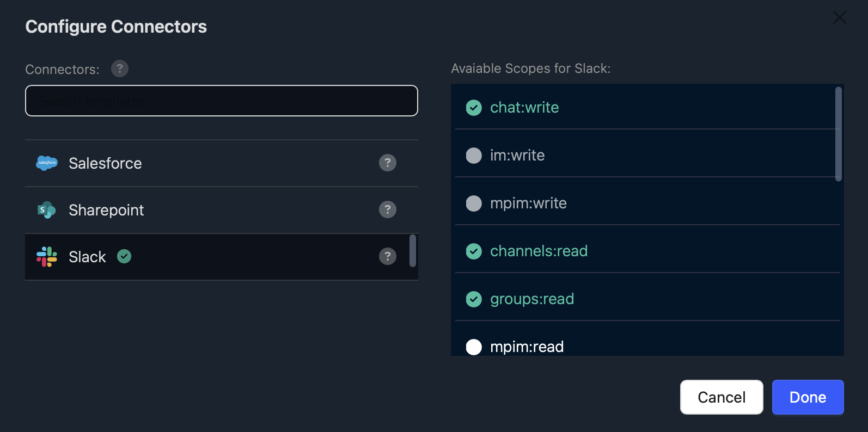Viewport: 868px width, 432px height.
Task: Enable the im:write scope
Action: tap(474, 156)
